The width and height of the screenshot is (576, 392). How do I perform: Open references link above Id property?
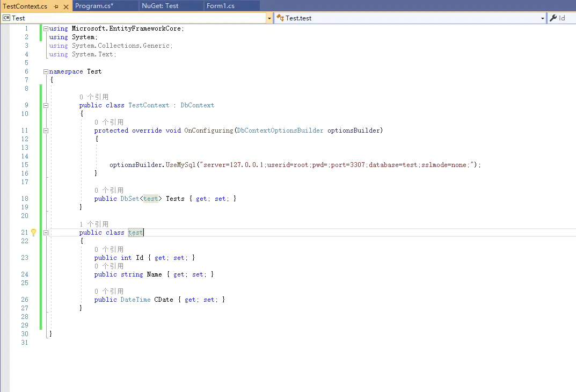point(109,250)
